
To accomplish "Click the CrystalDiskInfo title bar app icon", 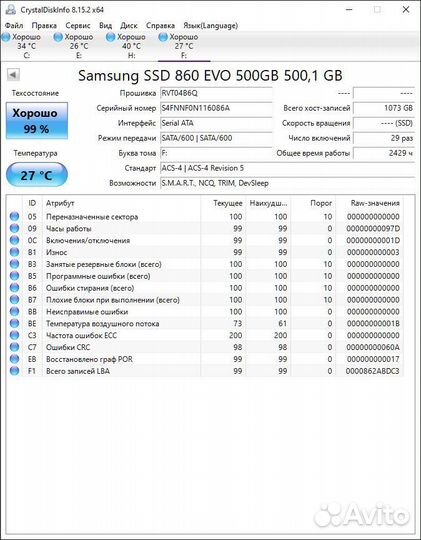I will (x=11, y=9).
